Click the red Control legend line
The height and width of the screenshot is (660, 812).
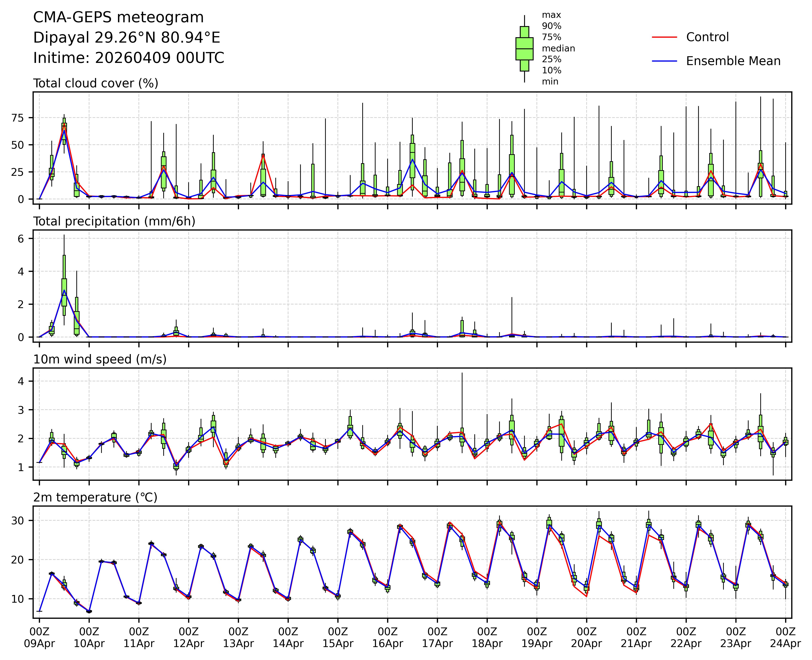tap(664, 37)
